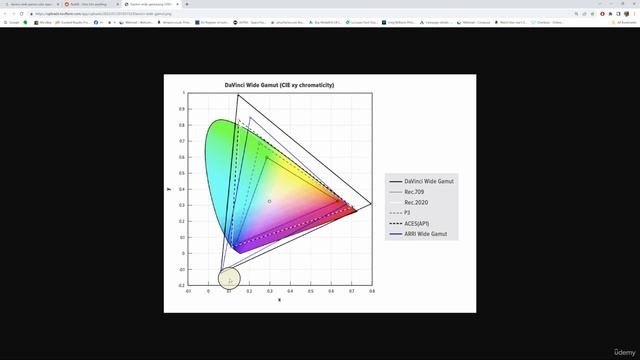Click the white point marker in the chart
Image resolution: width=640 pixels, height=360 pixels.
[x=269, y=201]
